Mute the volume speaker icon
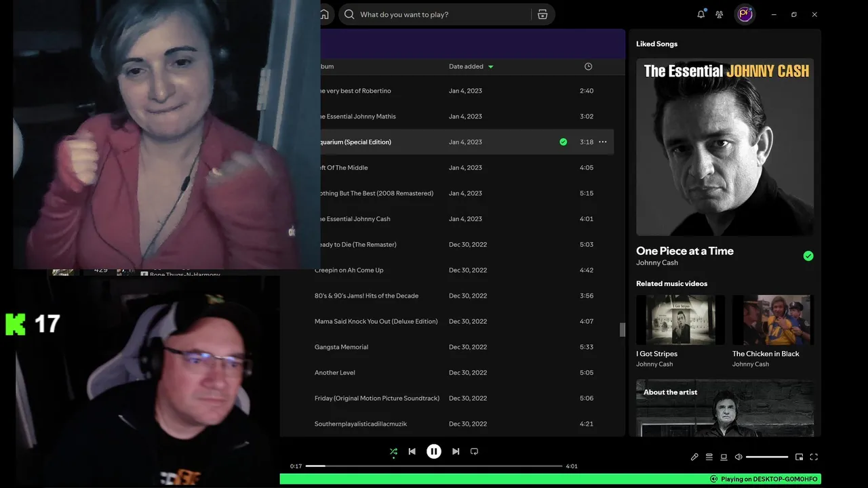This screenshot has height=488, width=868. (x=738, y=457)
